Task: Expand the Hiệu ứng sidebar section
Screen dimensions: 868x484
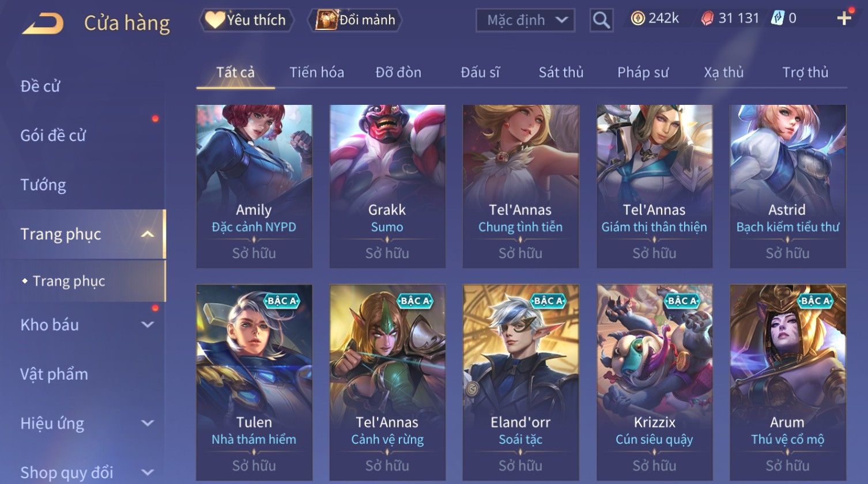Action: (148, 423)
